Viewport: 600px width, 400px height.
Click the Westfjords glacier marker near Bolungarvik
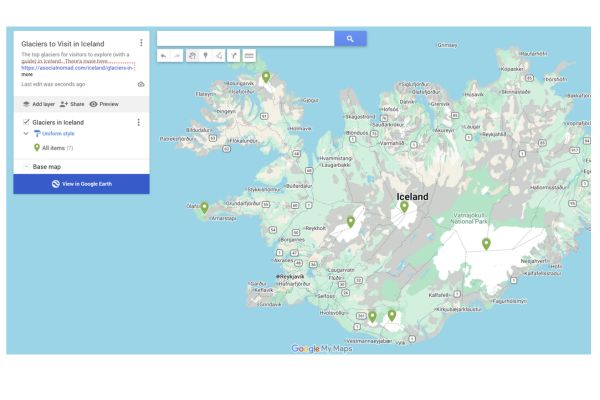point(266,78)
